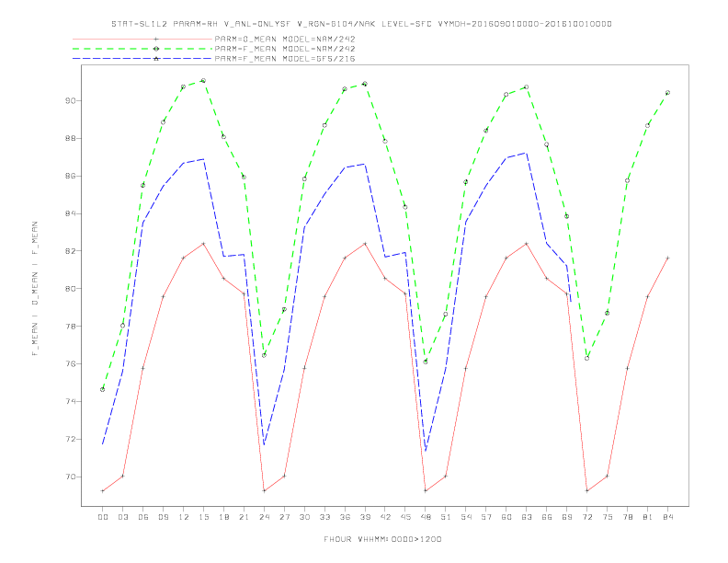The width and height of the screenshot is (728, 563).
Task: Click the x-axis tick label 72
Action: point(587,517)
